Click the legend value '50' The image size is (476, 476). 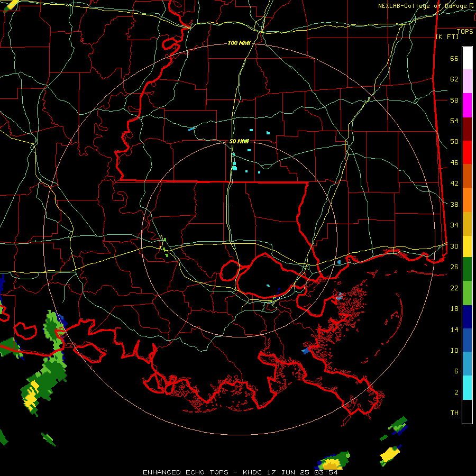pyautogui.click(x=454, y=142)
